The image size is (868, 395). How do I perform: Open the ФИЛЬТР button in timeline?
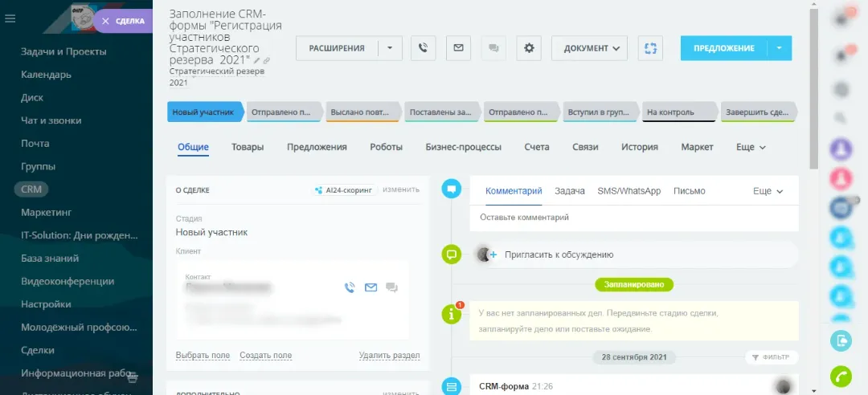point(772,356)
